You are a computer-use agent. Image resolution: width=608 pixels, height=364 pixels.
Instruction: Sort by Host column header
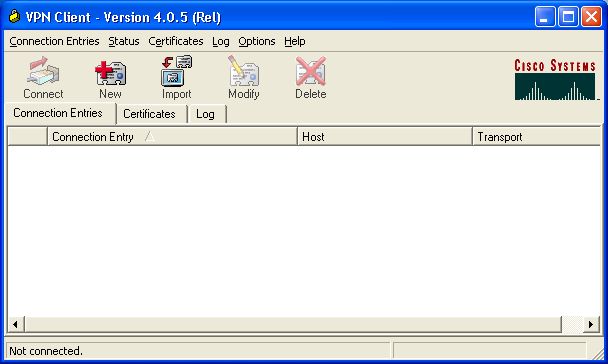point(385,136)
